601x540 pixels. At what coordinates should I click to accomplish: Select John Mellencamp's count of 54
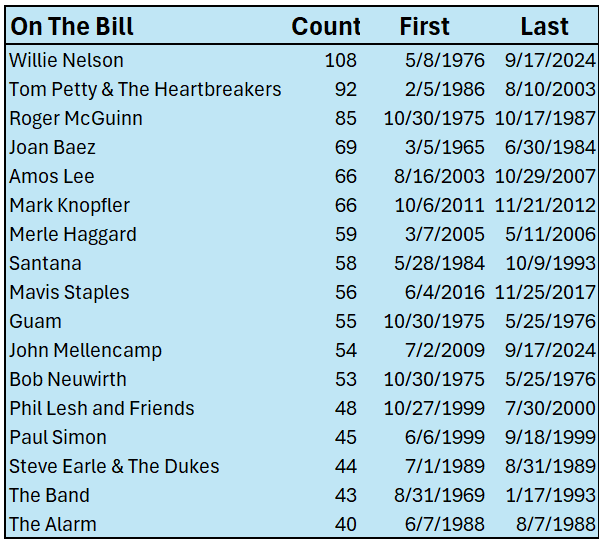point(345,350)
